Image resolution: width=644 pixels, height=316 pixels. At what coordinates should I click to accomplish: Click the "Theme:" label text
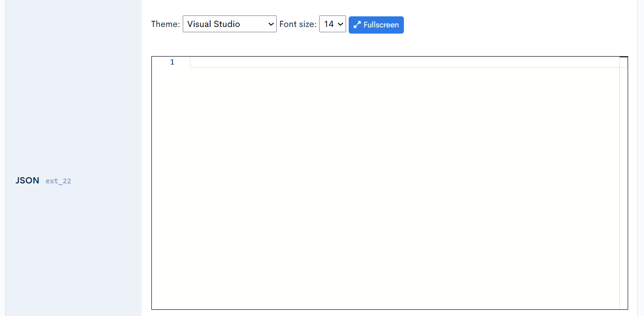[x=166, y=24]
